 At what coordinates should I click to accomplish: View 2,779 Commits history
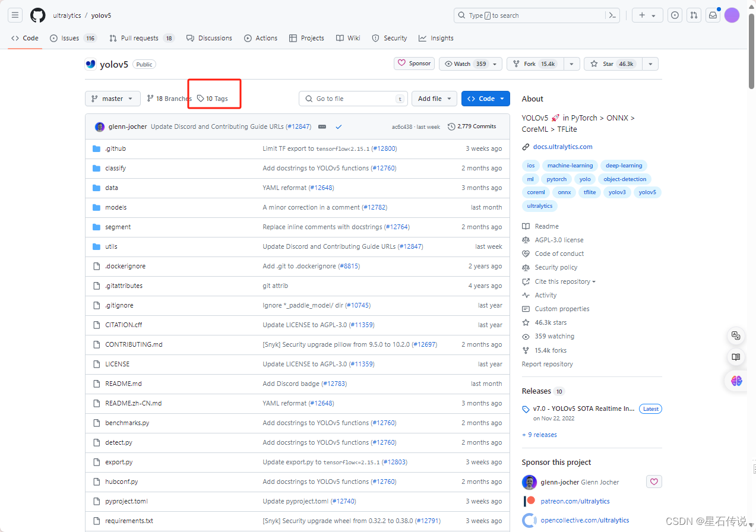coord(472,126)
